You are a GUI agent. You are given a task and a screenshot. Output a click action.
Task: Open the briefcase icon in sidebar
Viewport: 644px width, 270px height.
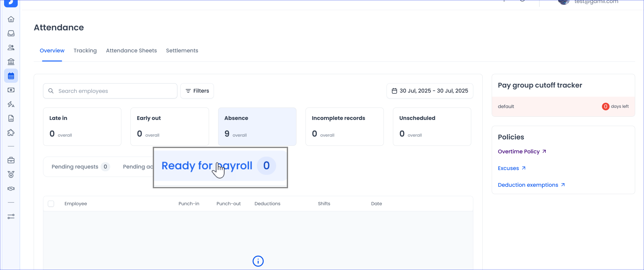(11, 160)
